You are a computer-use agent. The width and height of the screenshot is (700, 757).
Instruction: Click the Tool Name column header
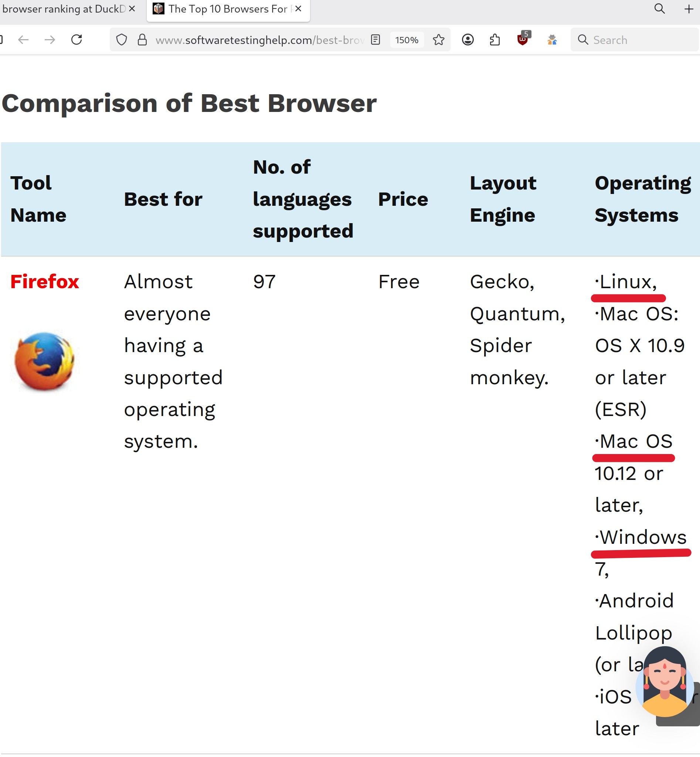coord(38,199)
